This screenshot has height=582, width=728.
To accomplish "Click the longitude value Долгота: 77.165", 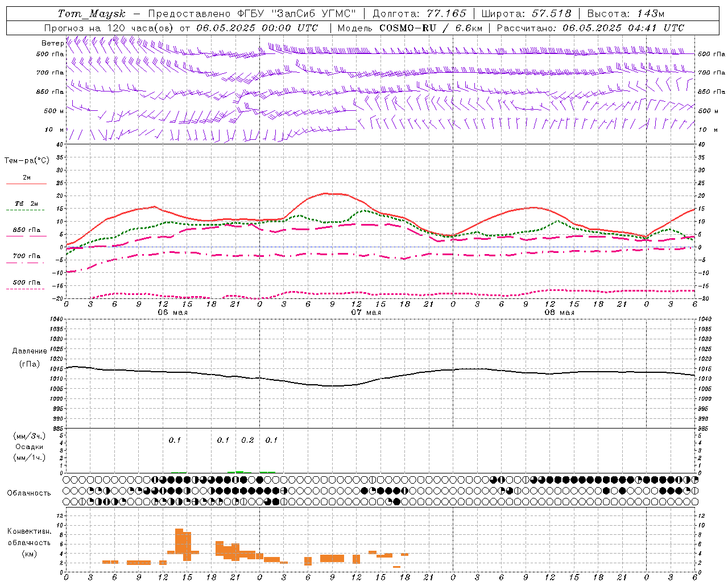I will coord(419,14).
